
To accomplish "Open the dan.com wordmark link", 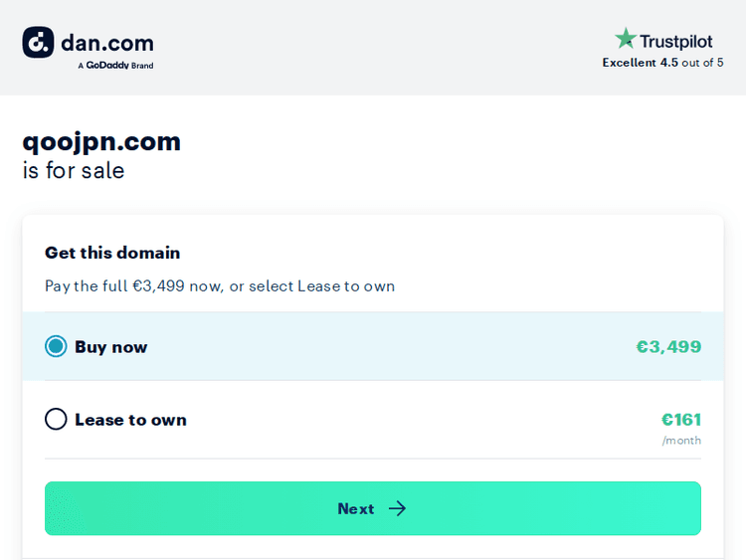I will 107,43.
